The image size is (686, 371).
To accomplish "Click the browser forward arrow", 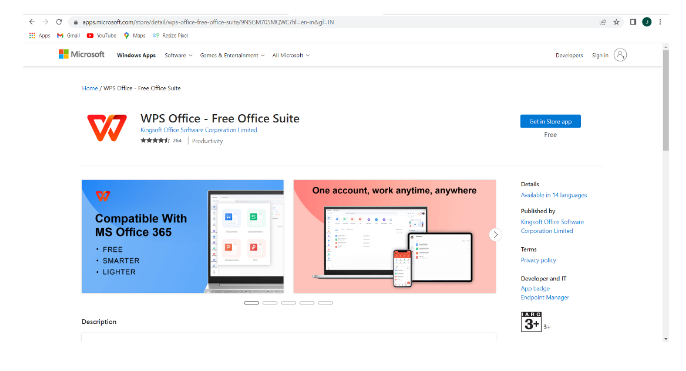I will 46,22.
